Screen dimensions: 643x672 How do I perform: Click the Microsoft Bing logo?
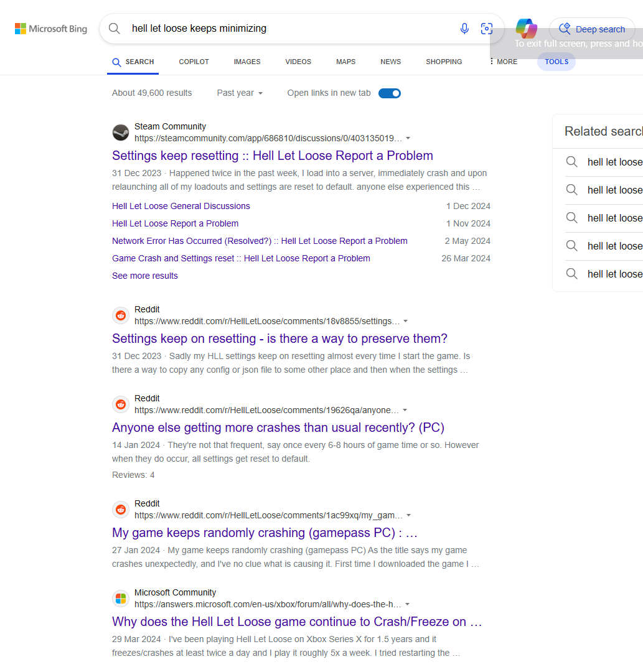(x=51, y=29)
